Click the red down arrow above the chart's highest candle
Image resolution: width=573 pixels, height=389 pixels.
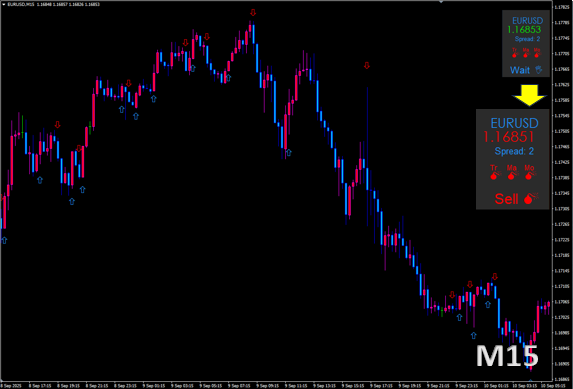[x=253, y=13]
